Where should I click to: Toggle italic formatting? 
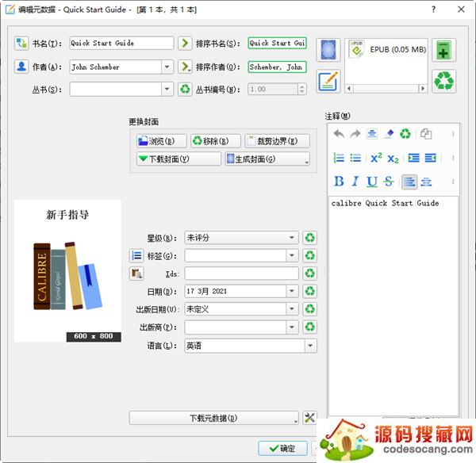coord(355,182)
